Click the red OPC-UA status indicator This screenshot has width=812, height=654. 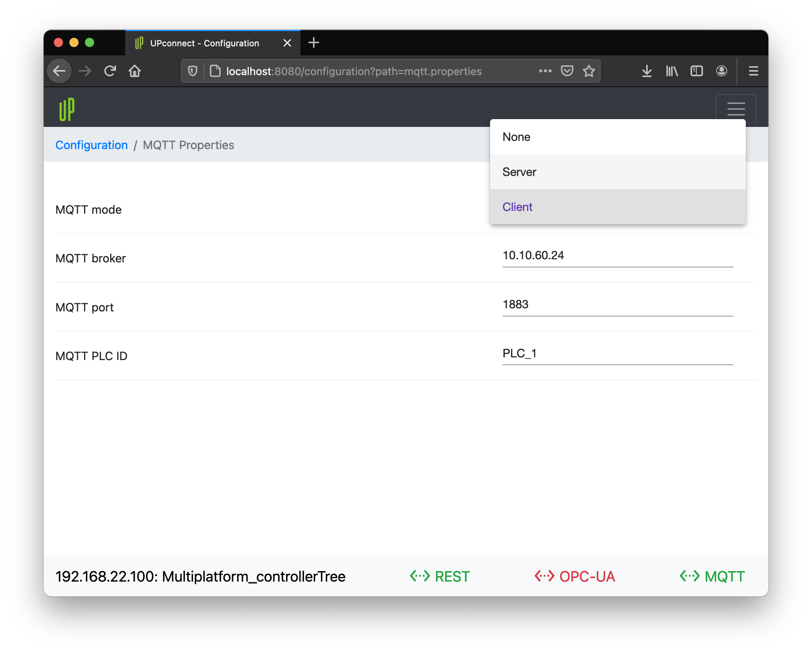575,577
